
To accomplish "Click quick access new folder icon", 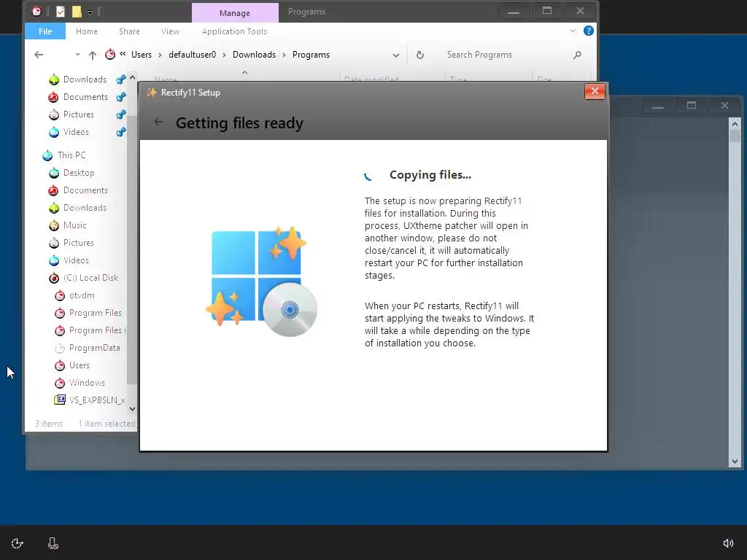I will pyautogui.click(x=77, y=12).
